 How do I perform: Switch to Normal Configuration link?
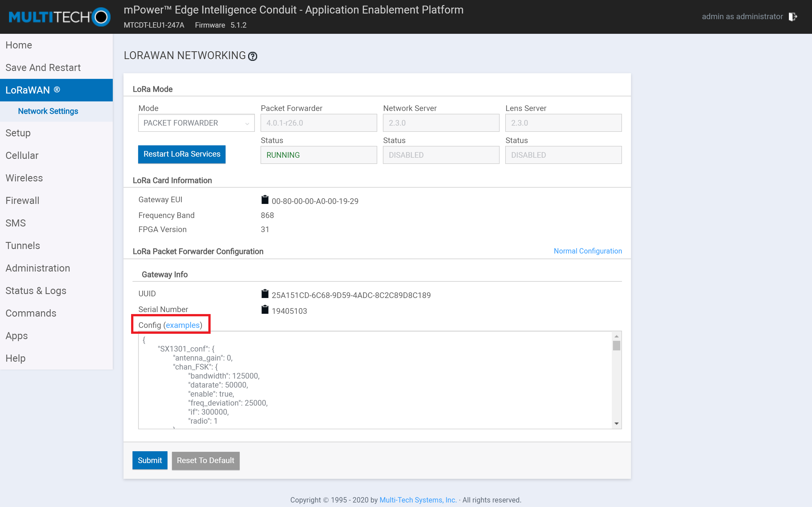(x=588, y=251)
